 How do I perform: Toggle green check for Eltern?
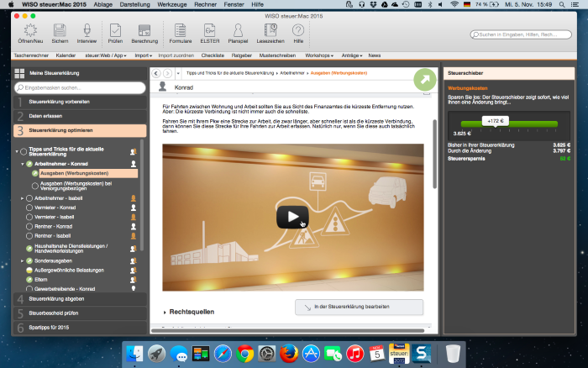pyautogui.click(x=29, y=280)
